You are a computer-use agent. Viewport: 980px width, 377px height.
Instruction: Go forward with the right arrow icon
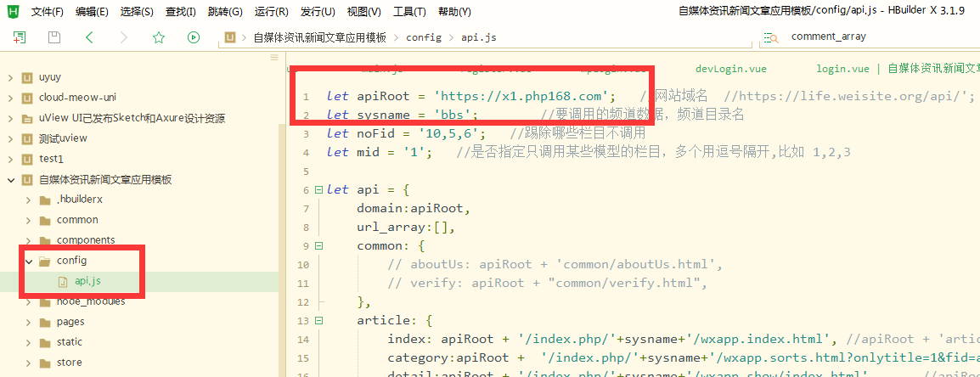[124, 37]
